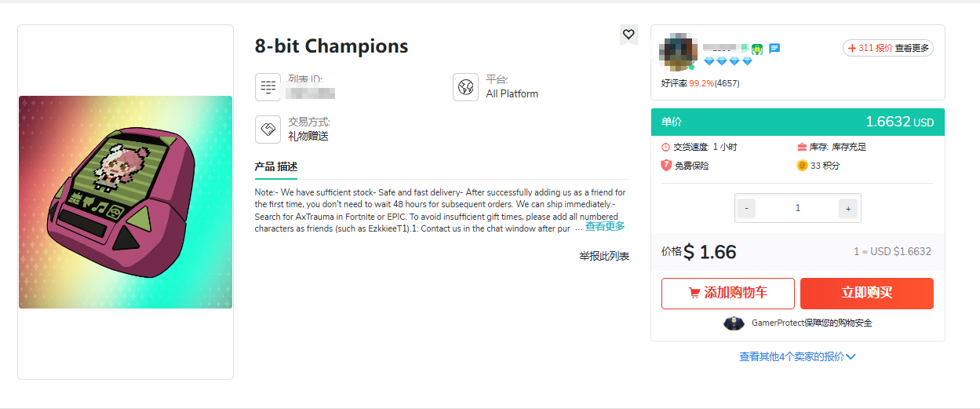Click the handshake trade method icon
This screenshot has height=409, width=980.
(268, 130)
